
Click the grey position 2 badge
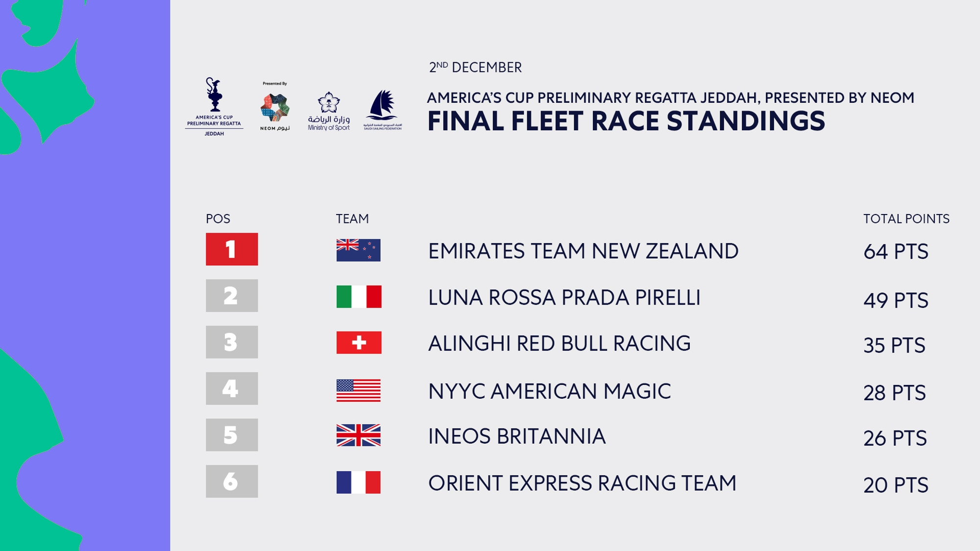tap(232, 296)
